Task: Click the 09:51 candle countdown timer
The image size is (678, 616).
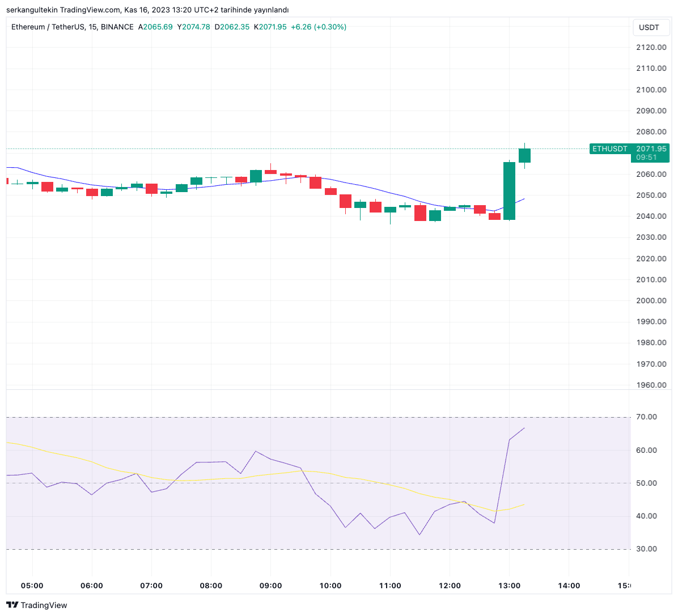Action: (x=646, y=158)
